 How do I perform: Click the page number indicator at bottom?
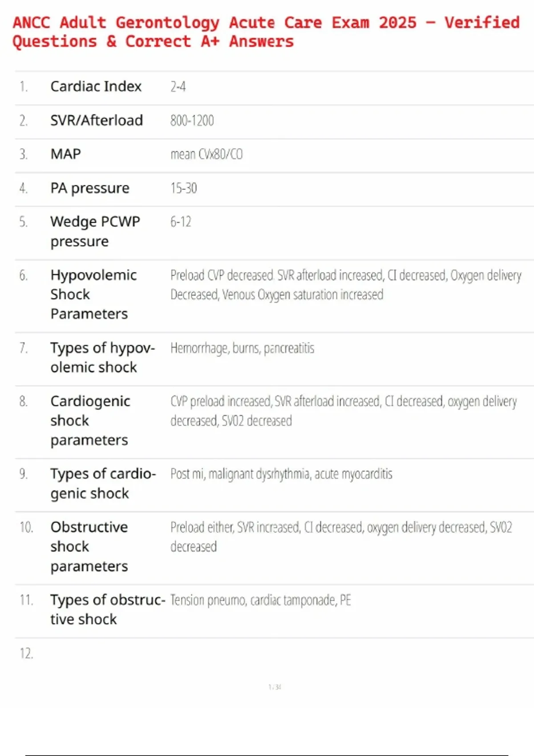point(275,687)
